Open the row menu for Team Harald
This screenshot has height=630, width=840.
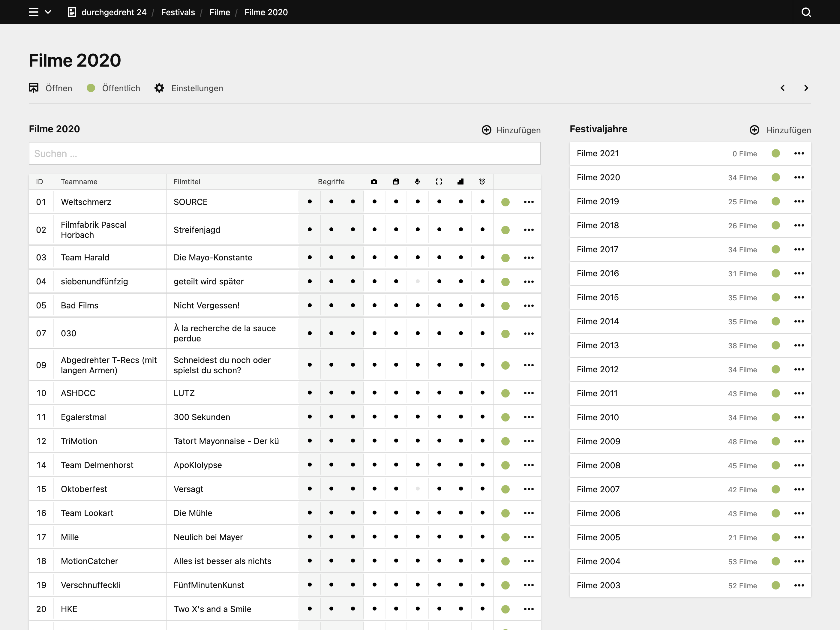(529, 257)
